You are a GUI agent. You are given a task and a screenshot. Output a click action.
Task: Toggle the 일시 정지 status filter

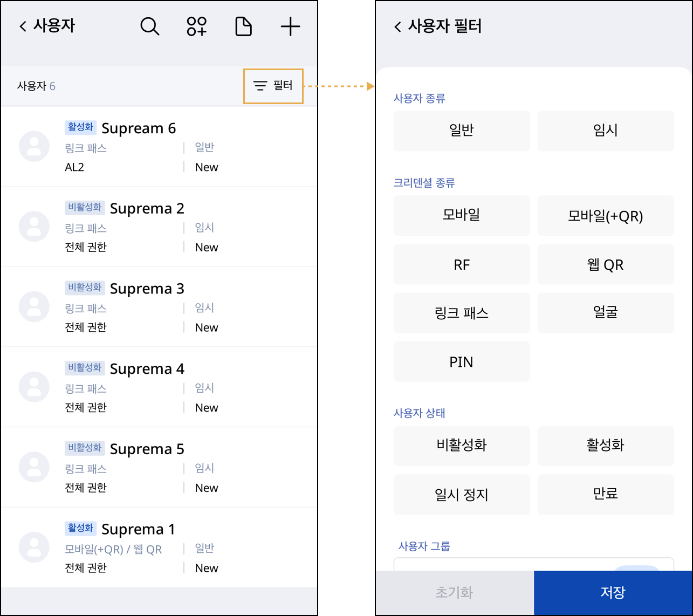(x=462, y=495)
